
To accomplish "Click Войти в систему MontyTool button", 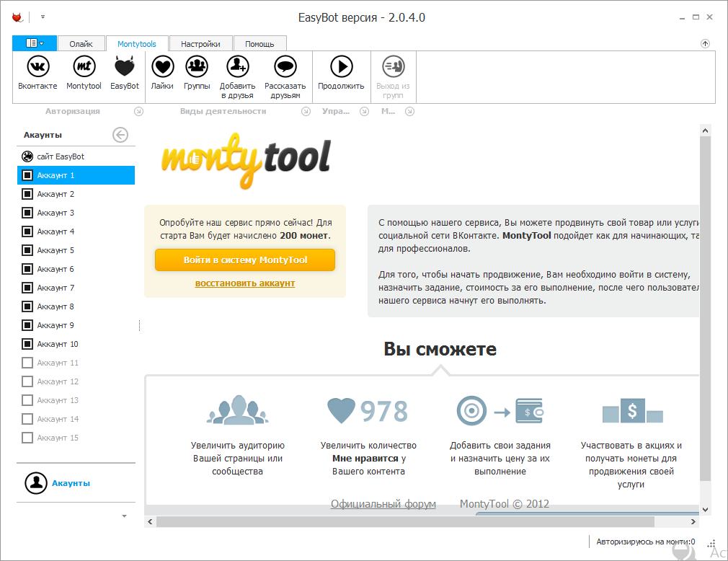I will point(245,260).
